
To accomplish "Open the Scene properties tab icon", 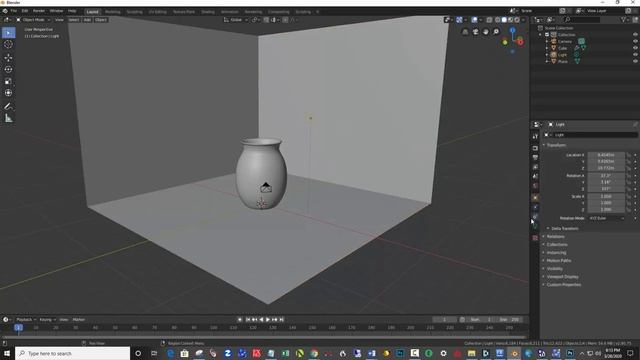I will tap(535, 176).
